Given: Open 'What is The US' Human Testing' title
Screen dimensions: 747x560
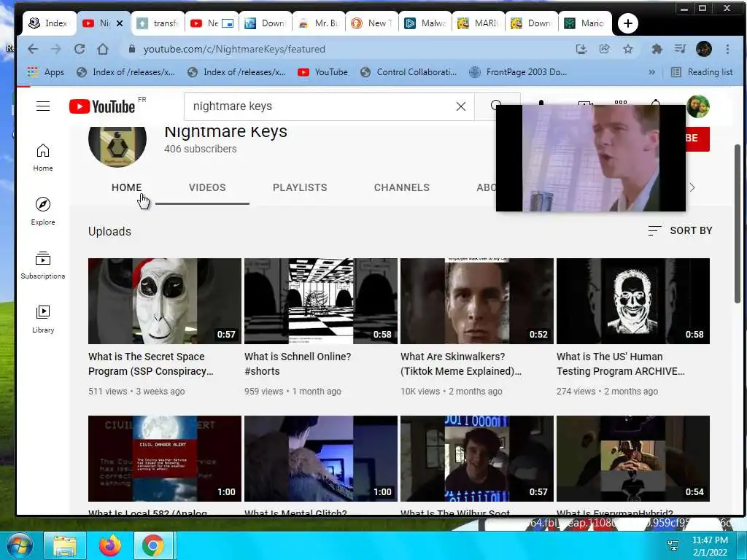Looking at the screenshot, I should pos(620,364).
